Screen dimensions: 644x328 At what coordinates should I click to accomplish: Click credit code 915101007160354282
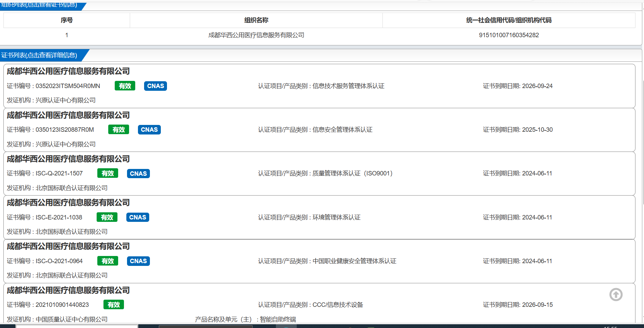pyautogui.click(x=509, y=35)
